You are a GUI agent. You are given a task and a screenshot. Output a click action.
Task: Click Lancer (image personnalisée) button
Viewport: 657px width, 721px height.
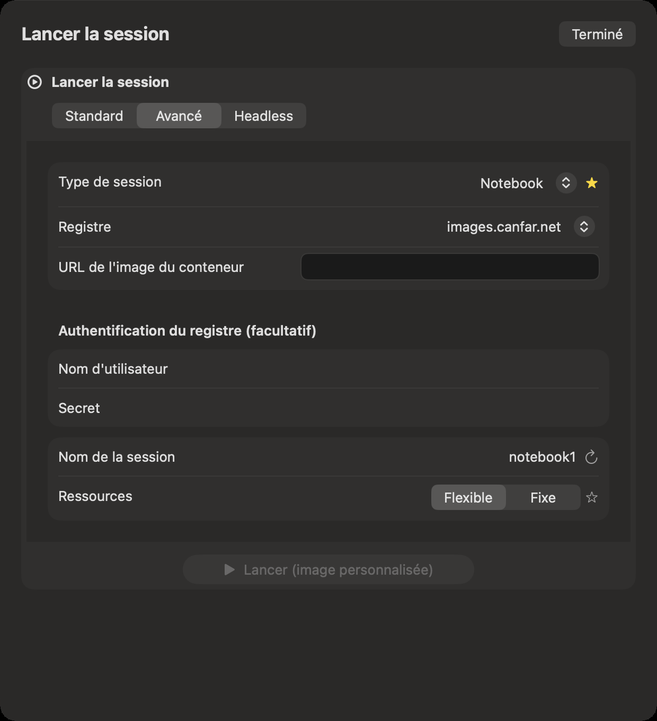point(328,570)
